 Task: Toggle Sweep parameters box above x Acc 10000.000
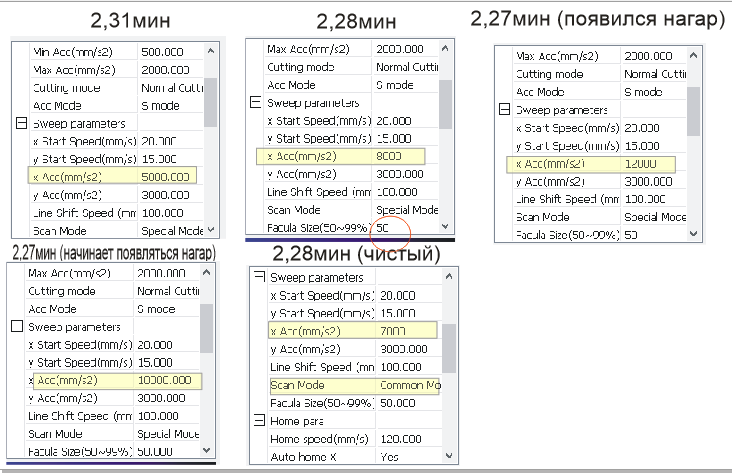17,326
